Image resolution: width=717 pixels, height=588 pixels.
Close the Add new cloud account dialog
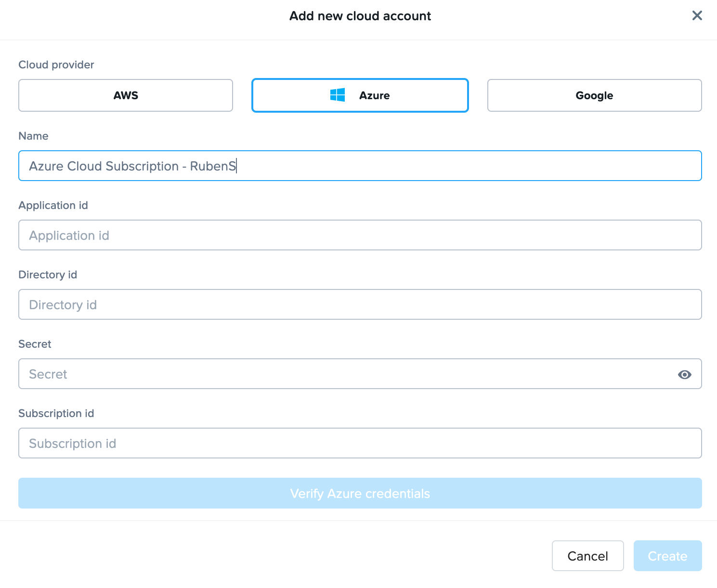(x=697, y=16)
